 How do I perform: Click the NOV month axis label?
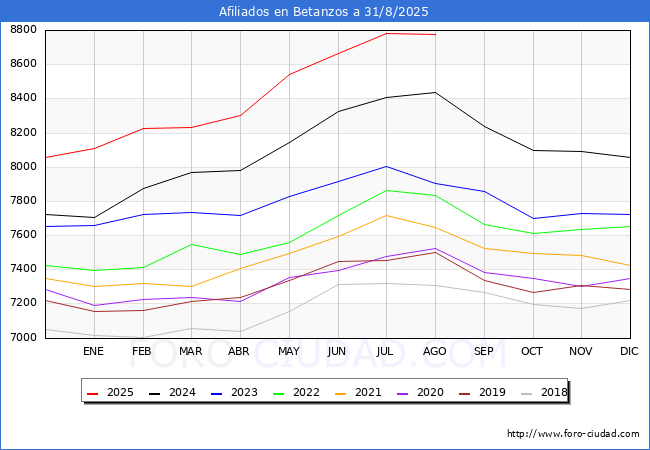[580, 351]
